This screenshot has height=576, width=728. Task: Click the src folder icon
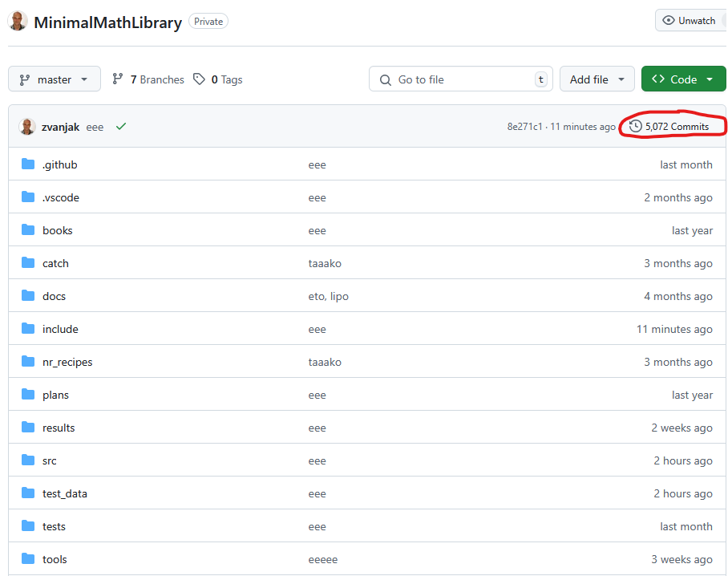pos(28,460)
